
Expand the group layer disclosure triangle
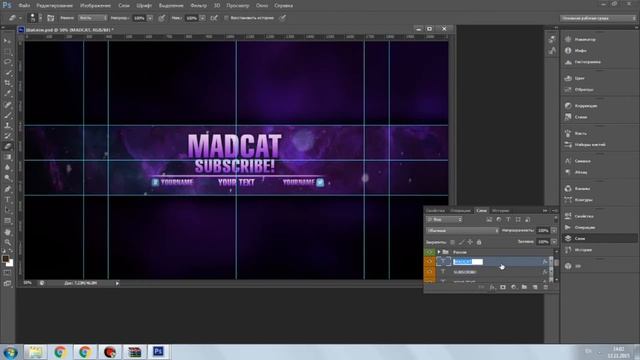click(439, 252)
